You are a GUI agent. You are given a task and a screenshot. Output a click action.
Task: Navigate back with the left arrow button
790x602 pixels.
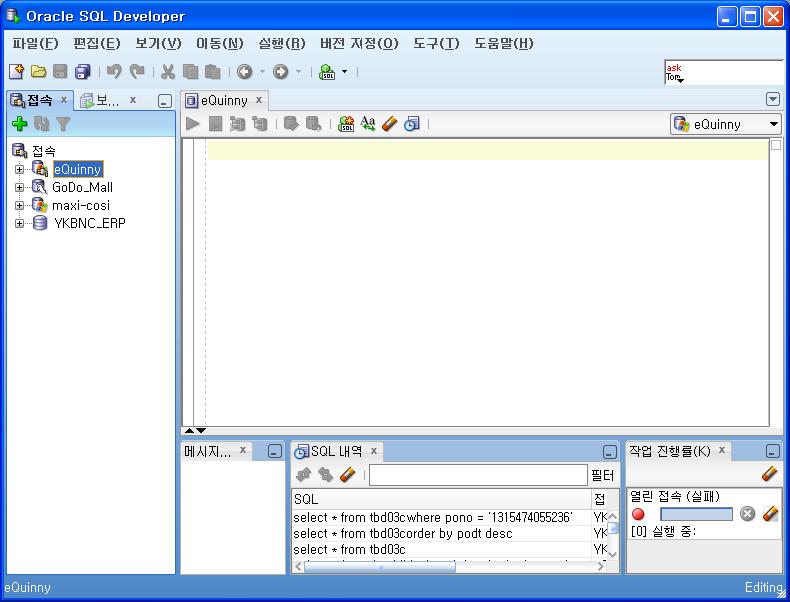coord(244,72)
